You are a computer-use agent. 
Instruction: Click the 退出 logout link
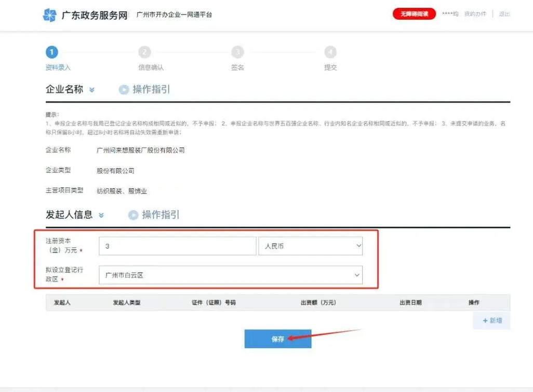pos(504,14)
